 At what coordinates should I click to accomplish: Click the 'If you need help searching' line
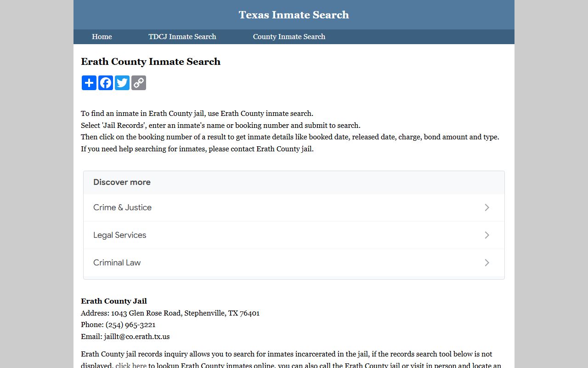click(197, 149)
